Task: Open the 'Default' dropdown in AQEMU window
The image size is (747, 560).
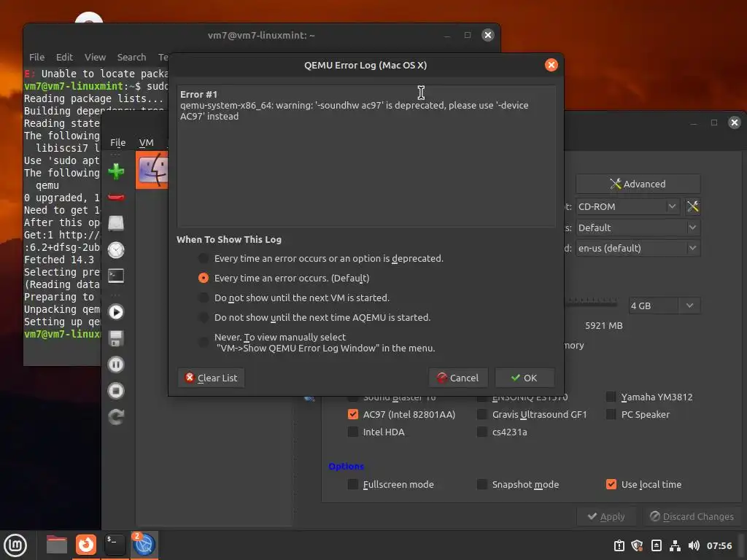Action: click(638, 227)
